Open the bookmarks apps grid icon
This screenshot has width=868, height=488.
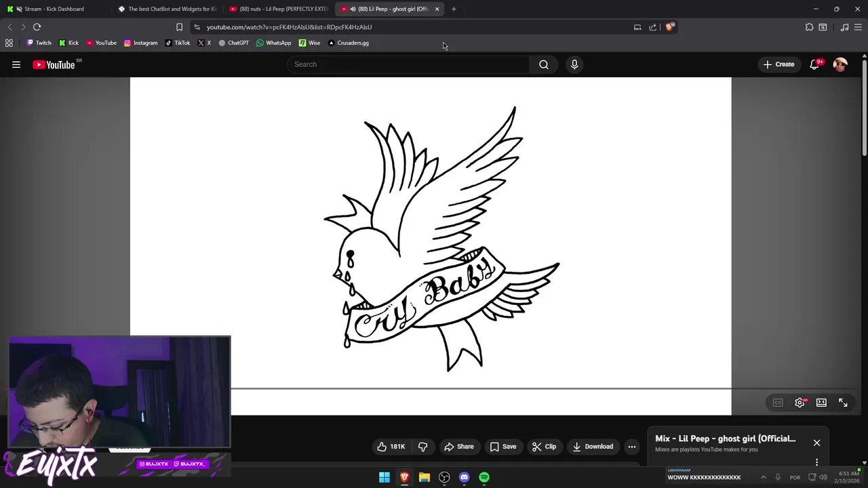[x=9, y=43]
